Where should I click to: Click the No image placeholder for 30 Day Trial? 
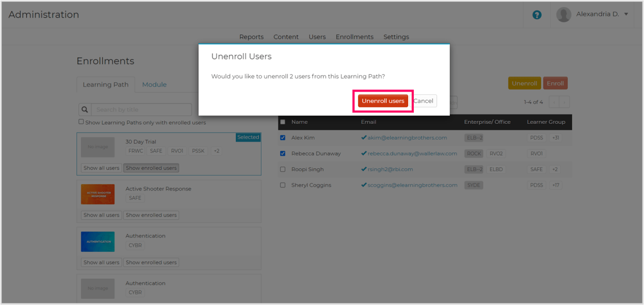[x=98, y=146]
